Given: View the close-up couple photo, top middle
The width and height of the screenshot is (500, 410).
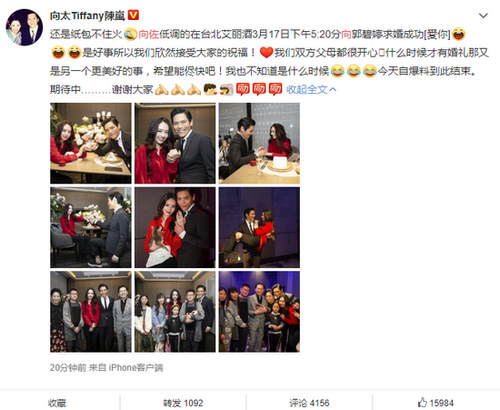Looking at the screenshot, I should (x=175, y=143).
